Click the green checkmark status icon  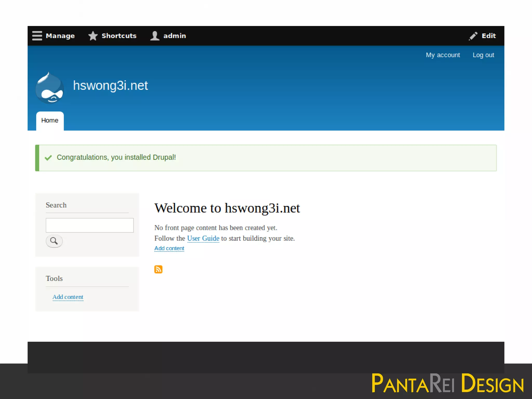point(48,158)
